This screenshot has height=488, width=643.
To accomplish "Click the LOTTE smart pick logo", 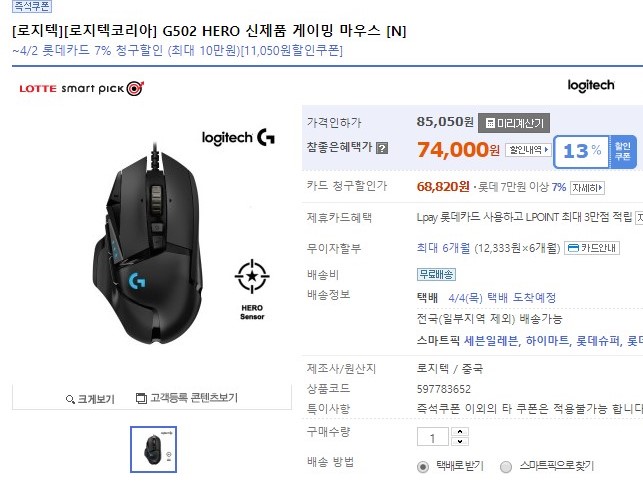I will coord(82,88).
